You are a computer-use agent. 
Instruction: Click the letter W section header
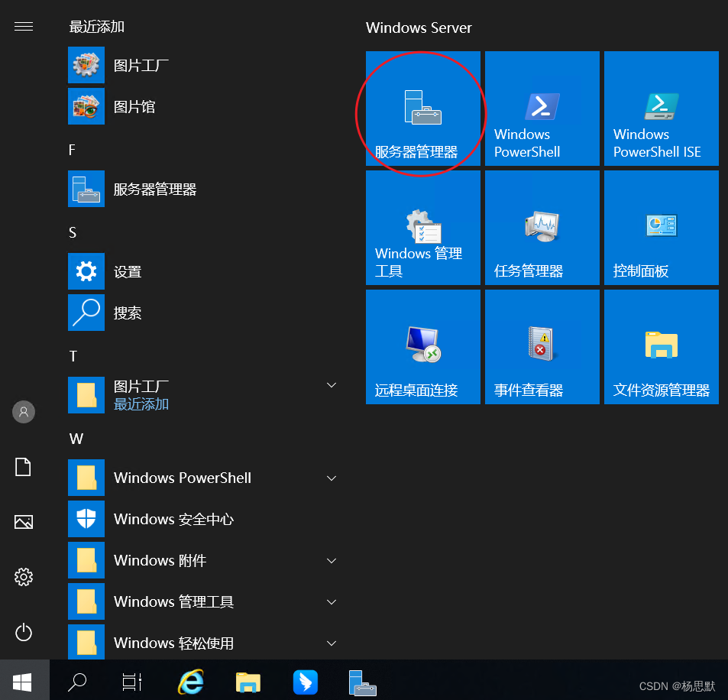(x=76, y=439)
